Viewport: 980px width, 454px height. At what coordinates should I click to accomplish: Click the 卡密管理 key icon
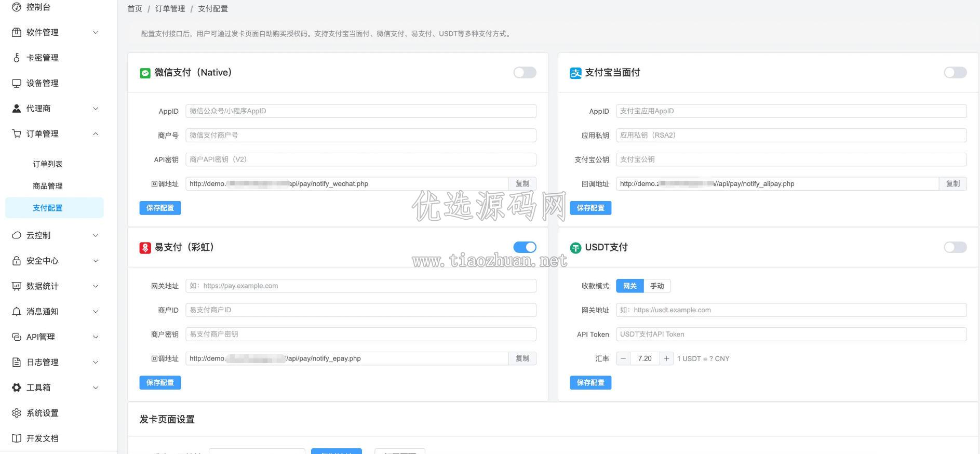click(x=17, y=58)
